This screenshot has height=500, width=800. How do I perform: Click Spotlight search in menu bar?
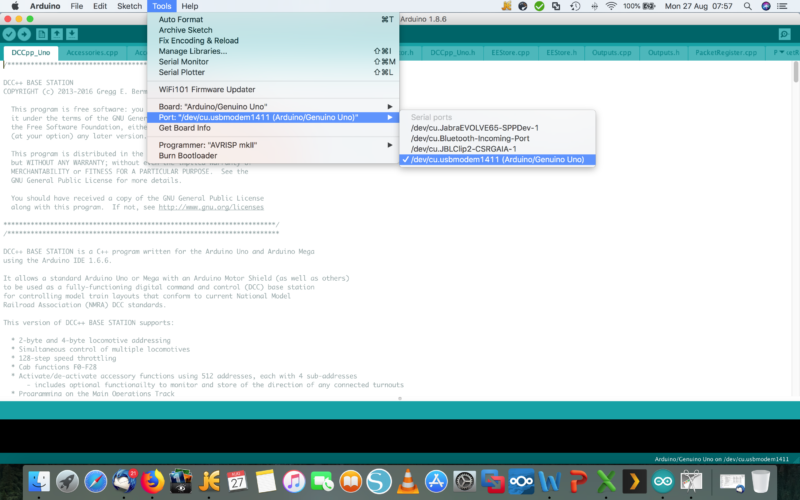click(747, 6)
